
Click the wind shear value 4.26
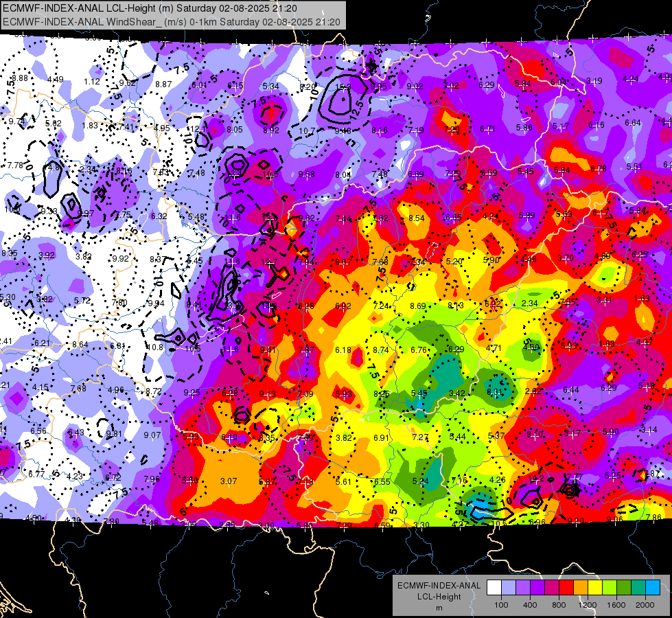click(498, 480)
